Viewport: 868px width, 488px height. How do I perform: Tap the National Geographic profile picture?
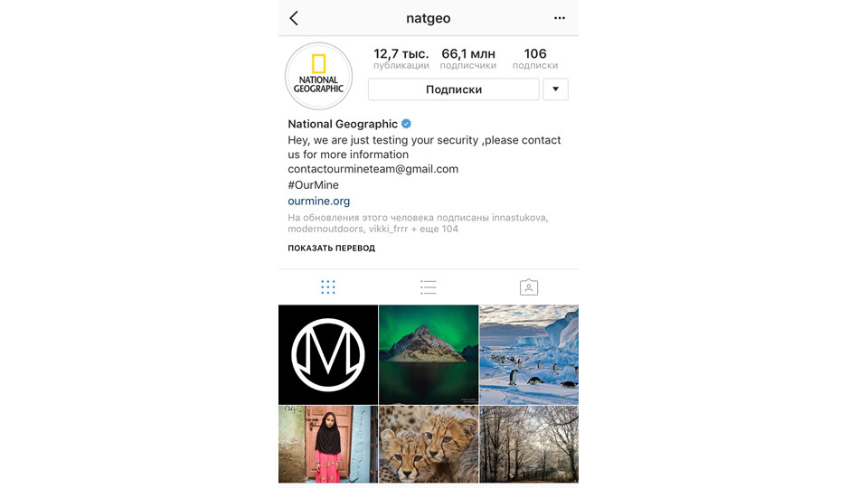coord(318,76)
